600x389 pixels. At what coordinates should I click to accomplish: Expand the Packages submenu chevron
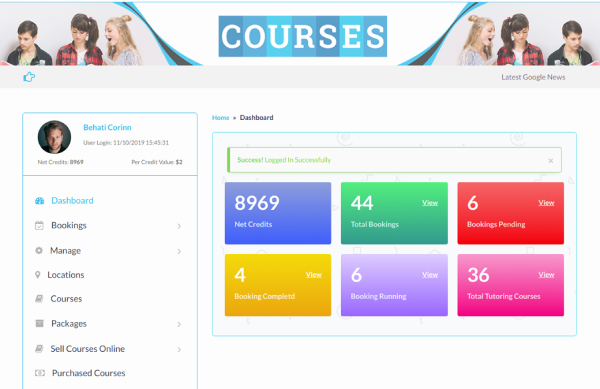(179, 324)
